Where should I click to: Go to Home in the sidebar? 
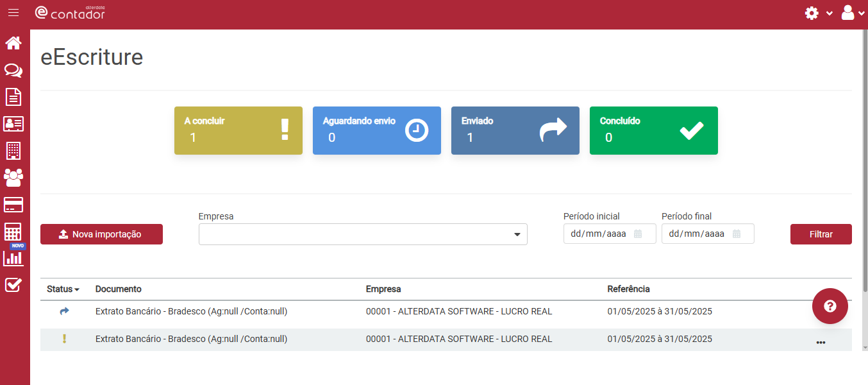coord(13,43)
